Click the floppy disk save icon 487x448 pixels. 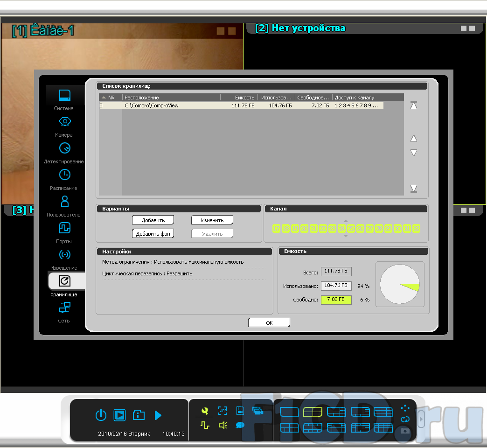click(x=240, y=411)
